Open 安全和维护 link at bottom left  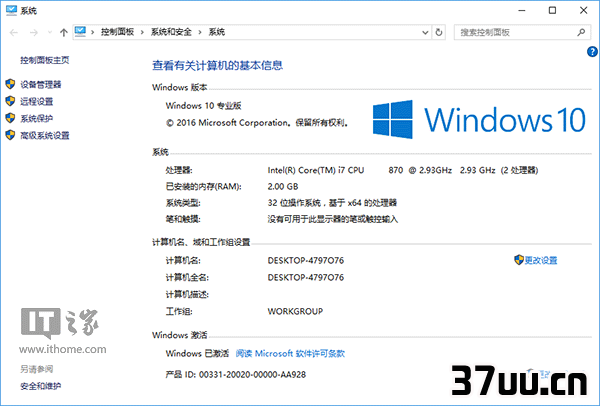click(41, 386)
